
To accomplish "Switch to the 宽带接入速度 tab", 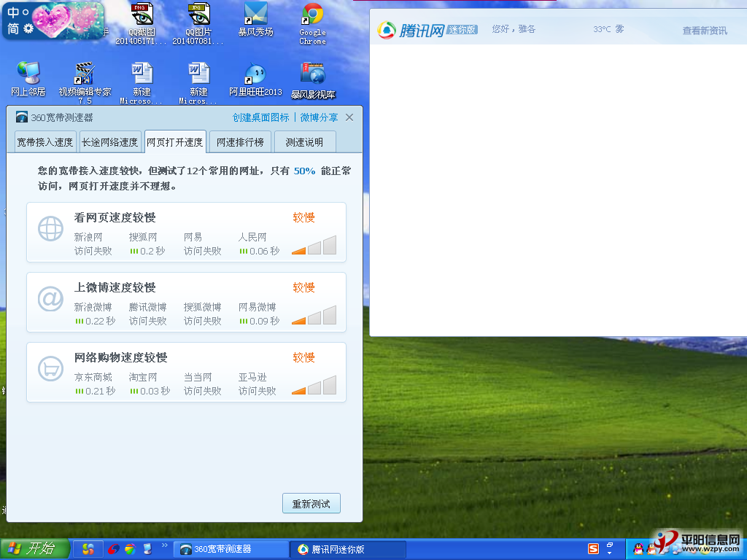I will (x=45, y=142).
